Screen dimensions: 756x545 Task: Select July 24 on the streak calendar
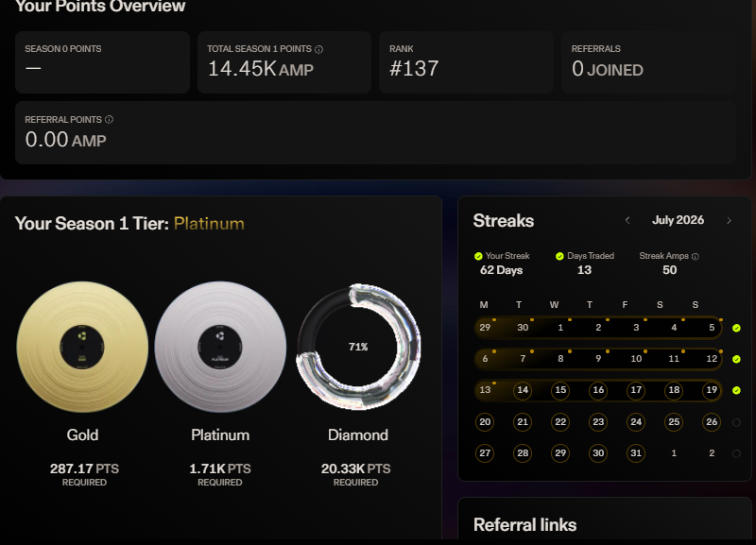636,422
